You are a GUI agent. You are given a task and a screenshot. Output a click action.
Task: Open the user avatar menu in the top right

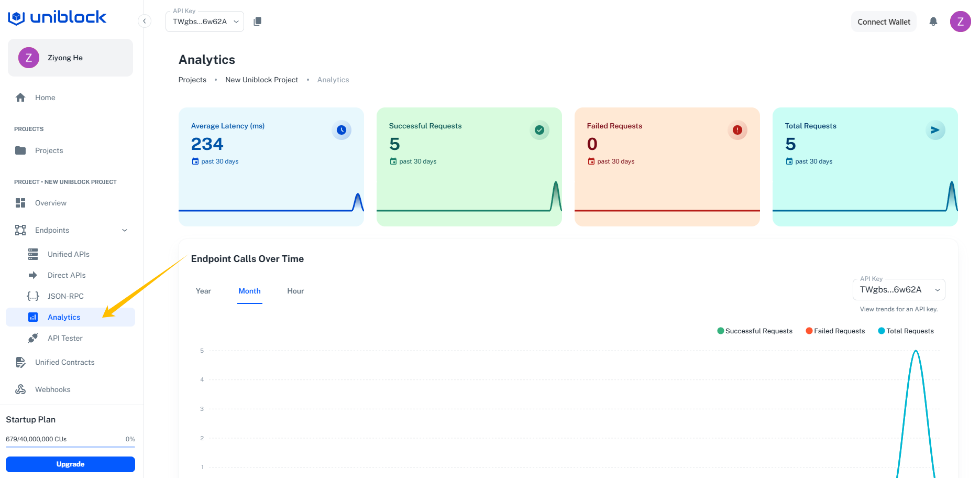point(961,21)
